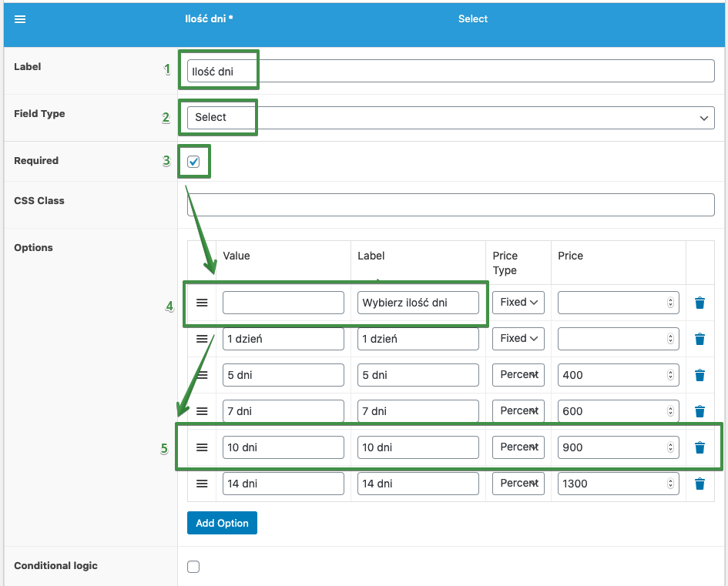This screenshot has width=728, height=586.
Task: Click the empty Price field of 1 dzień row
Action: [x=619, y=339]
